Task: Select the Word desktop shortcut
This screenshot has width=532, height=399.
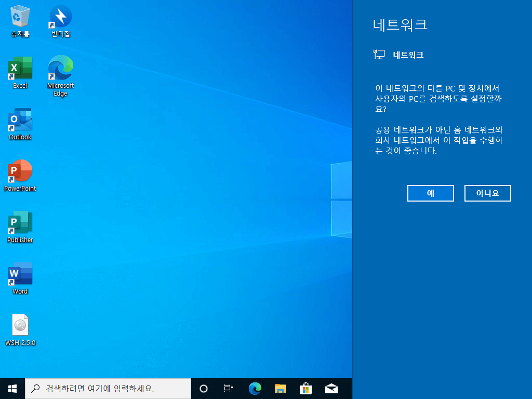Action: point(20,278)
